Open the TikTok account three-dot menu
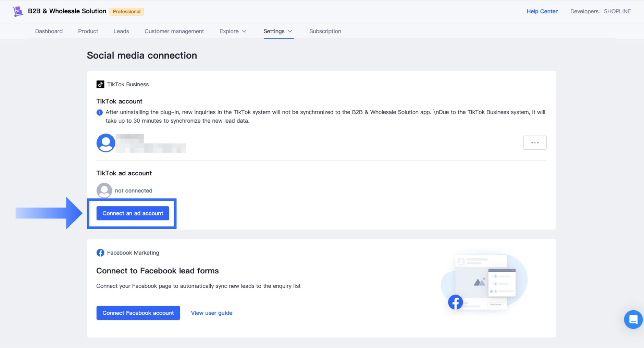 coord(535,143)
